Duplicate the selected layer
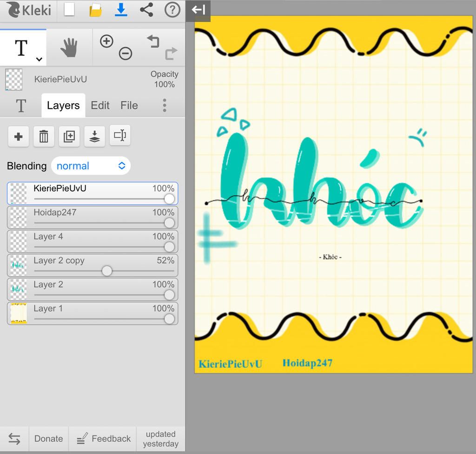The width and height of the screenshot is (476, 454). (69, 136)
